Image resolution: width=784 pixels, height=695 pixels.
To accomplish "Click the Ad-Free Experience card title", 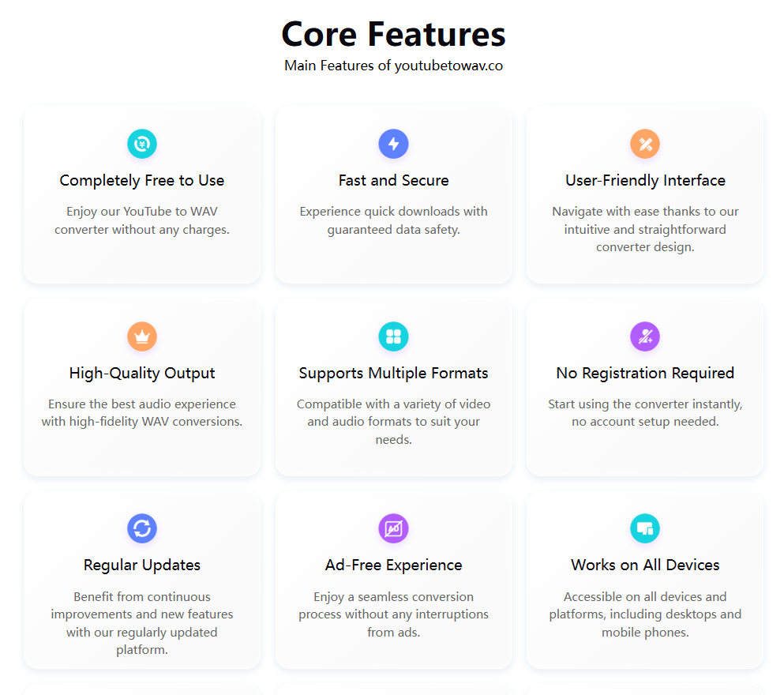I will 393,565.
